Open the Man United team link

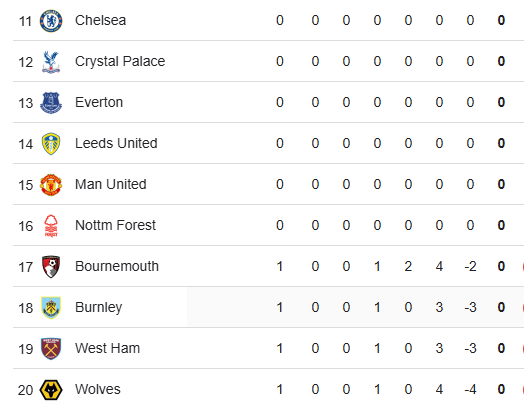(x=111, y=184)
